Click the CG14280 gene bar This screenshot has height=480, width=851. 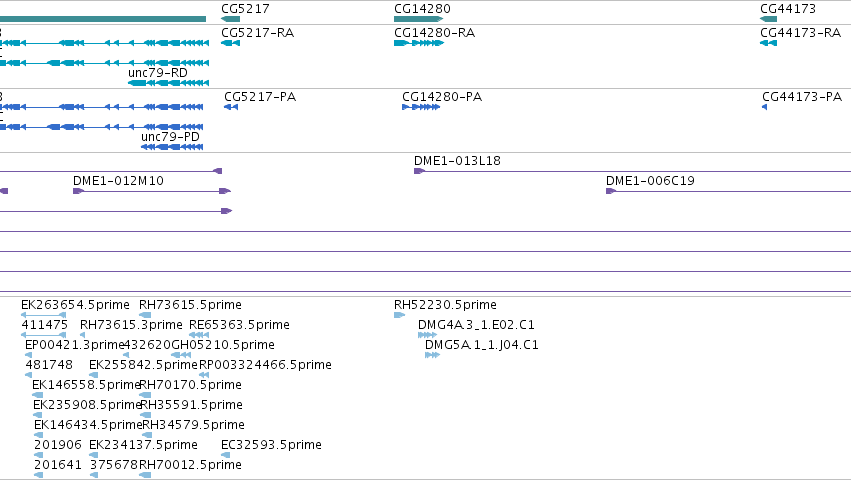(x=418, y=19)
